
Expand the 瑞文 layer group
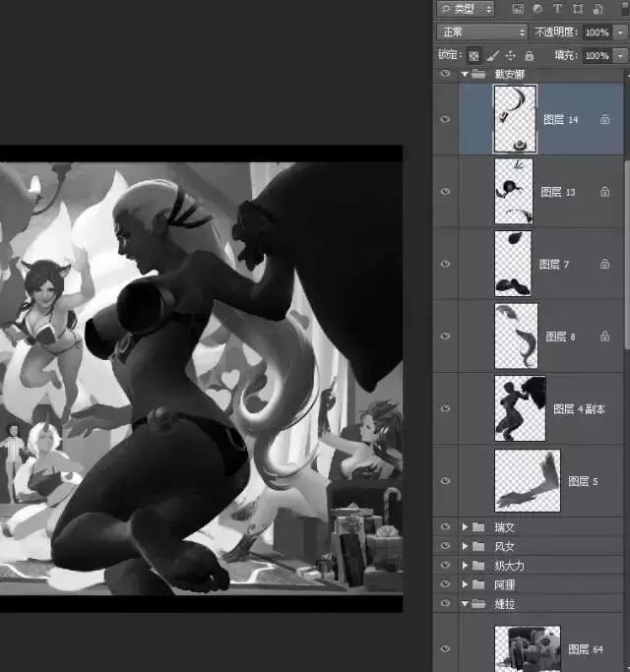tap(466, 527)
